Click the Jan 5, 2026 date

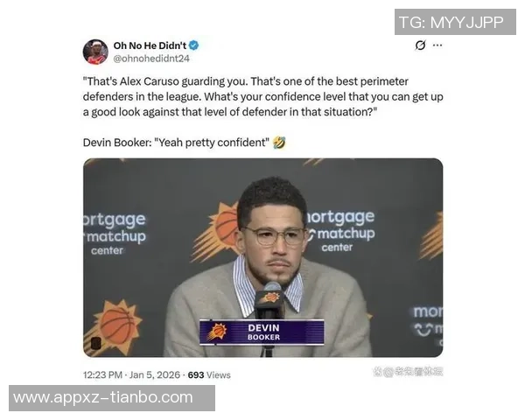(x=154, y=374)
